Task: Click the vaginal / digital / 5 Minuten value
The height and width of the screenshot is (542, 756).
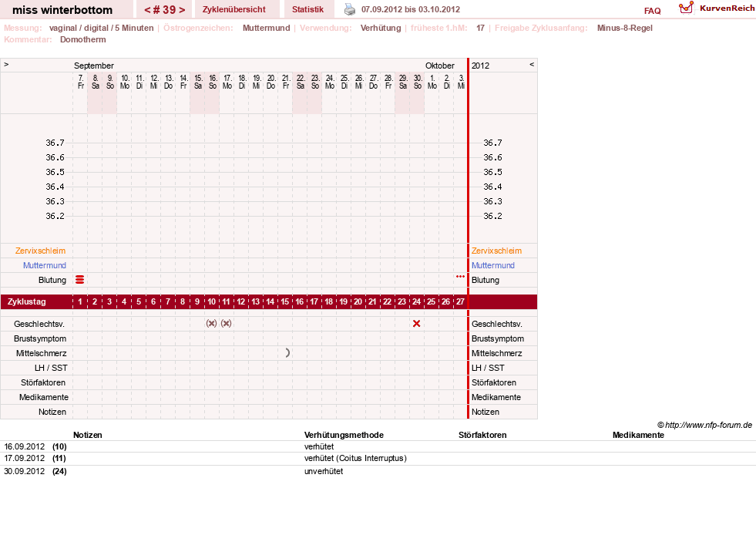Action: (x=101, y=28)
